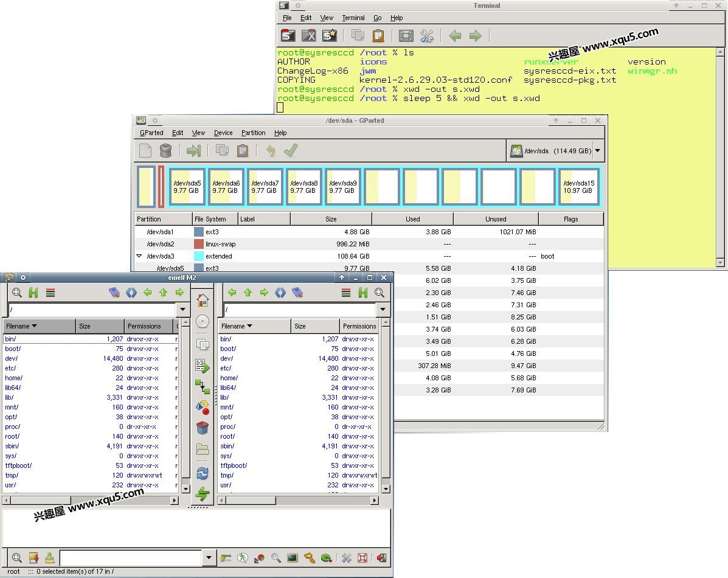This screenshot has width=728, height=578.
Task: Click the Unused column header in GParted
Action: coord(496,219)
